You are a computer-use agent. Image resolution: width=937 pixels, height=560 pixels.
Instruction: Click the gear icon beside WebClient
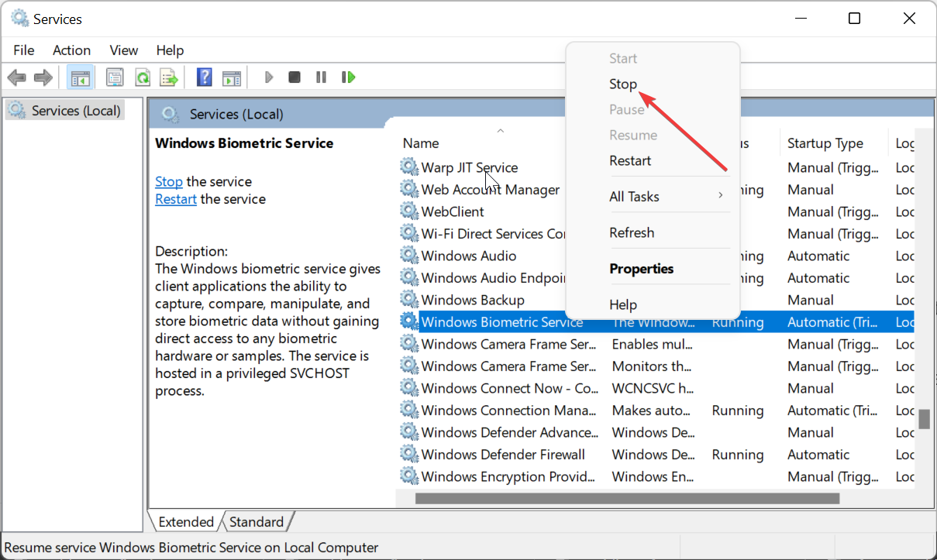point(408,211)
